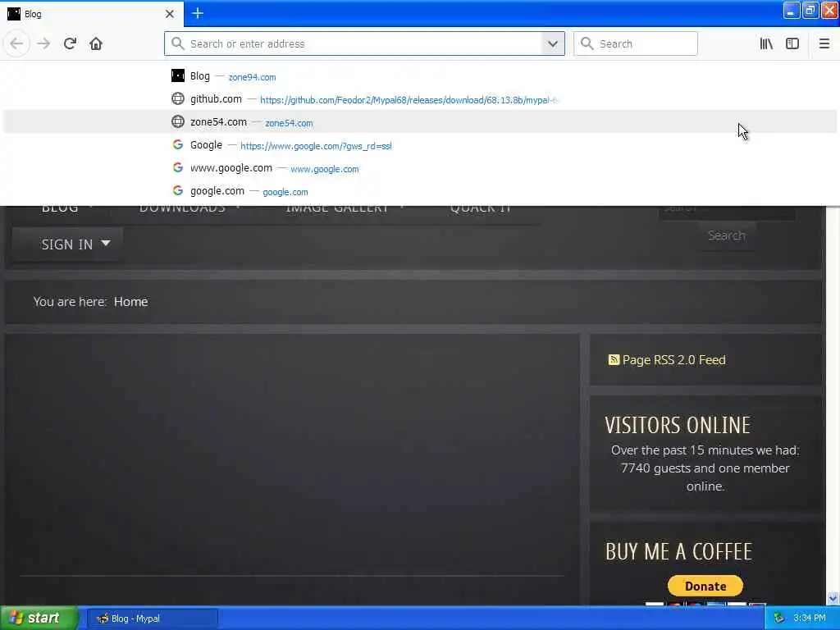The height and width of the screenshot is (630, 840).
Task: Click Blog favicon in first suggestion
Action: [178, 76]
